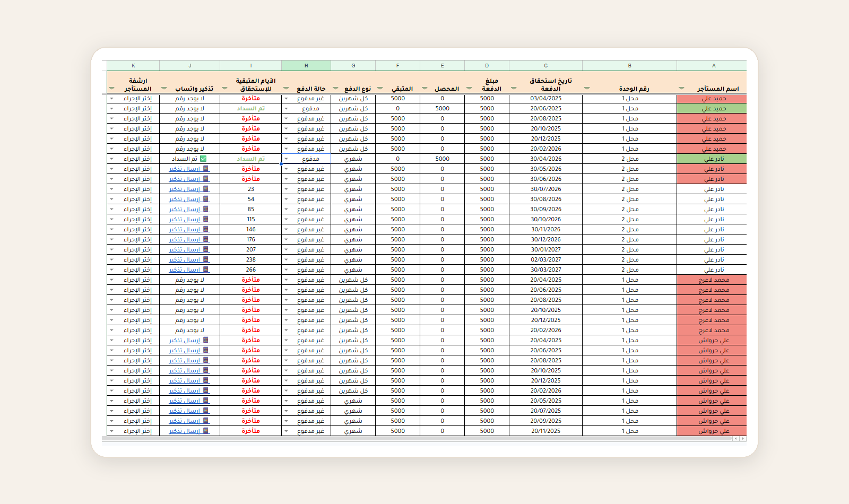This screenshot has width=849, height=504.
Task: Click the right scroll arrow at sheet bottom
Action: (x=743, y=439)
